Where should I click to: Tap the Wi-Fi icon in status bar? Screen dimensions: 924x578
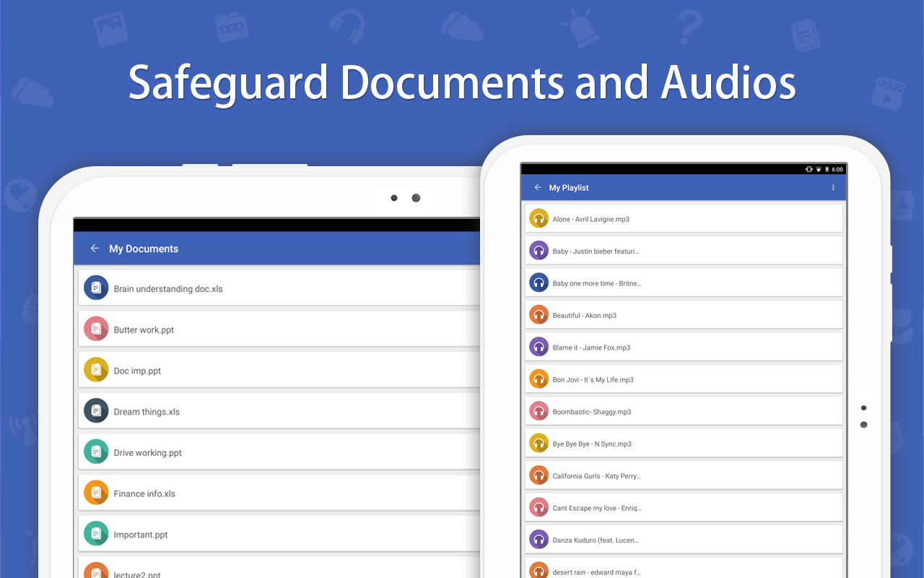click(x=818, y=169)
